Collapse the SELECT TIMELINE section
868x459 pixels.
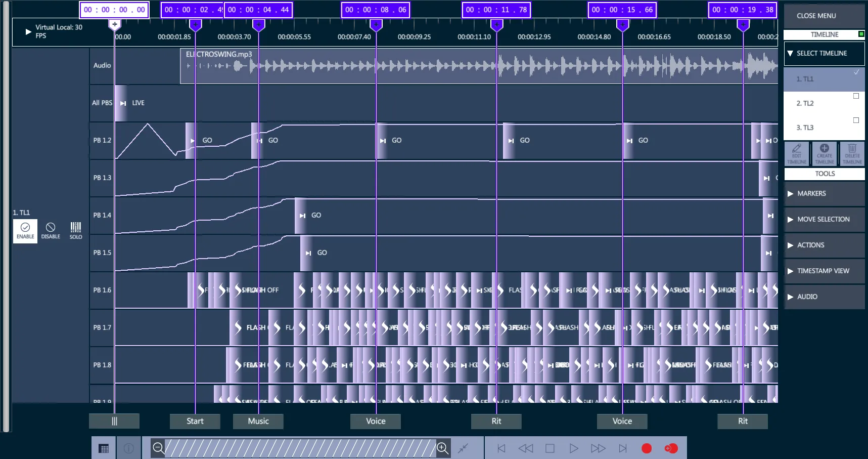[824, 53]
